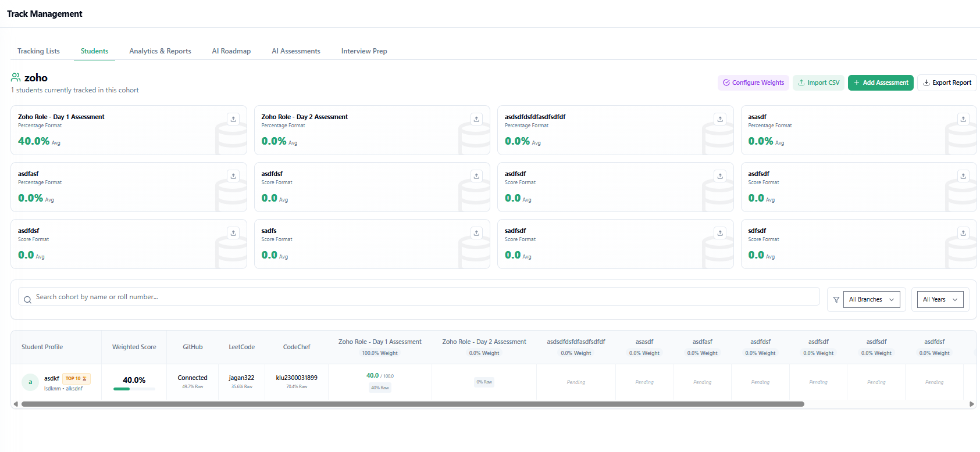Click the 40% Raw badge
Viewport: 980px width, 452px height.
pyautogui.click(x=380, y=388)
